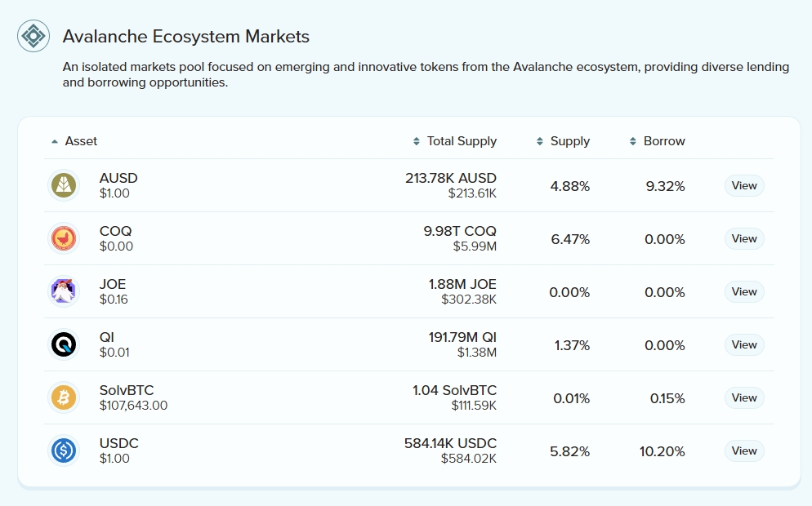
Task: Open View for the SolvBTC market
Action: tap(744, 398)
